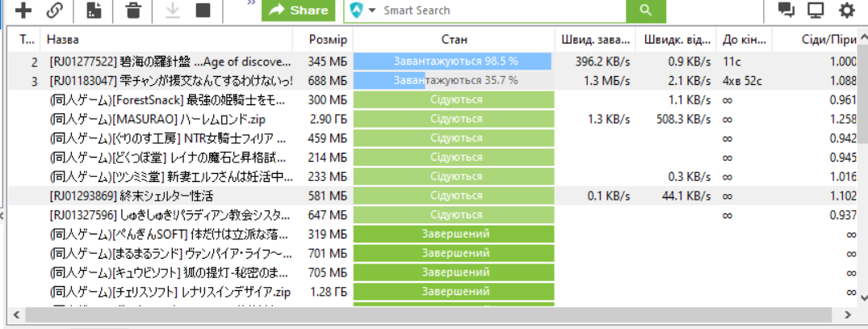Expand the toolbar overflow chevron

251,3
